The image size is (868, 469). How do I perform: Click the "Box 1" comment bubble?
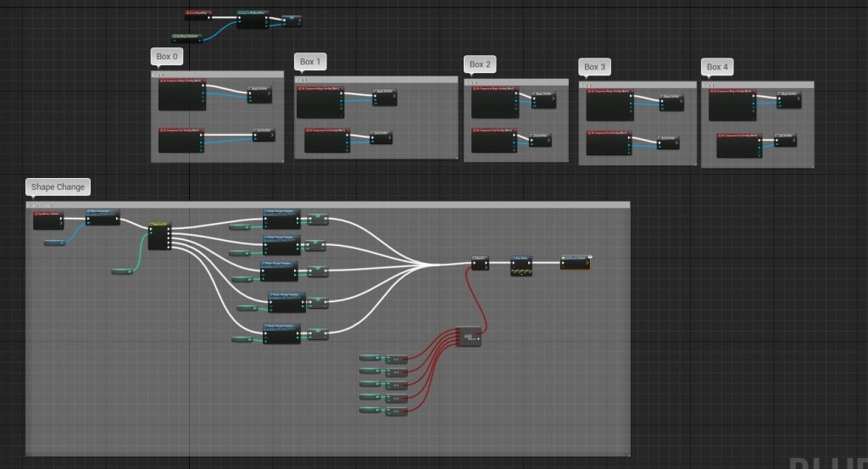click(310, 62)
